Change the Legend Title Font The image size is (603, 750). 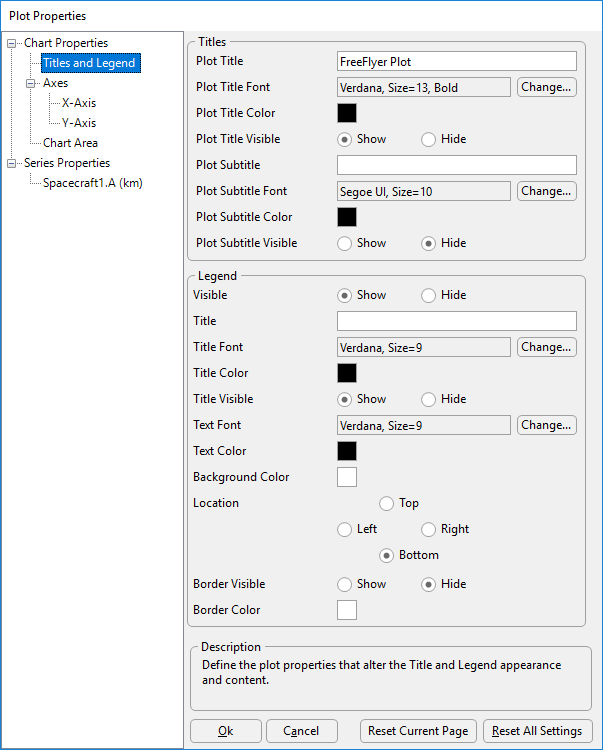pyautogui.click(x=547, y=347)
